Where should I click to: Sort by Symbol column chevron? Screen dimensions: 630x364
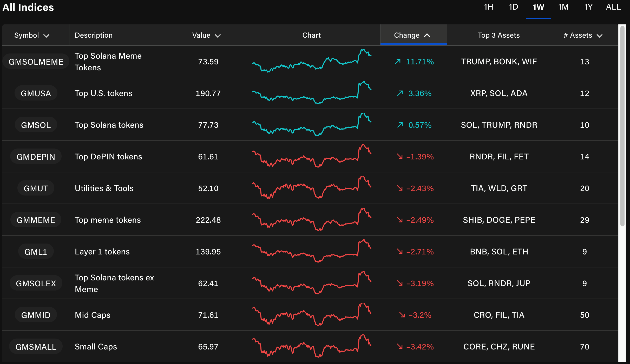click(x=46, y=36)
